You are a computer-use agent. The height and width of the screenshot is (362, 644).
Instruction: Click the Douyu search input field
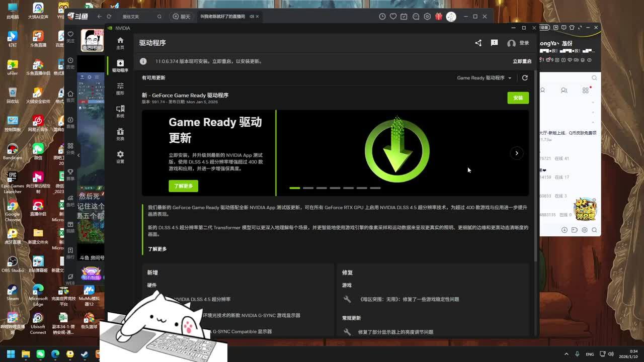click(137, 17)
